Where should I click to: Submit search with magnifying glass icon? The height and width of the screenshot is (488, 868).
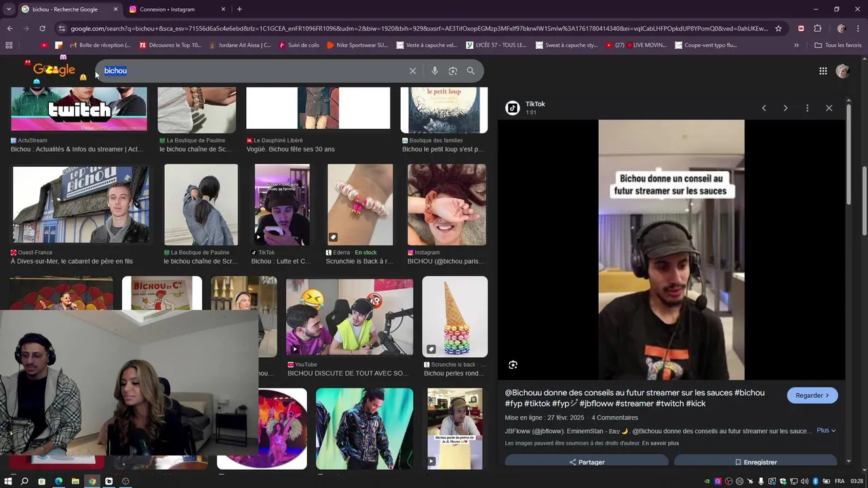click(x=471, y=70)
